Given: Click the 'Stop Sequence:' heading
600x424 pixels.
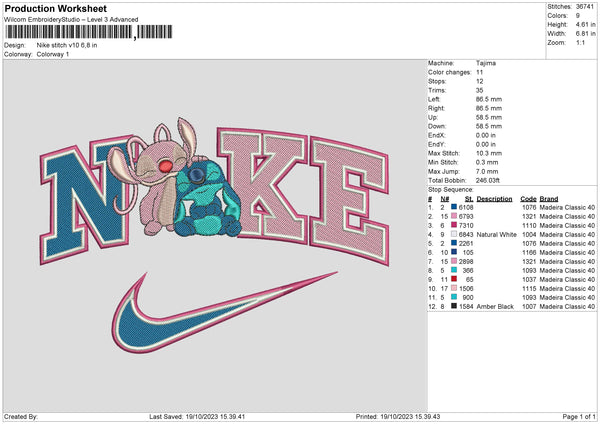Looking at the screenshot, I should click(451, 190).
